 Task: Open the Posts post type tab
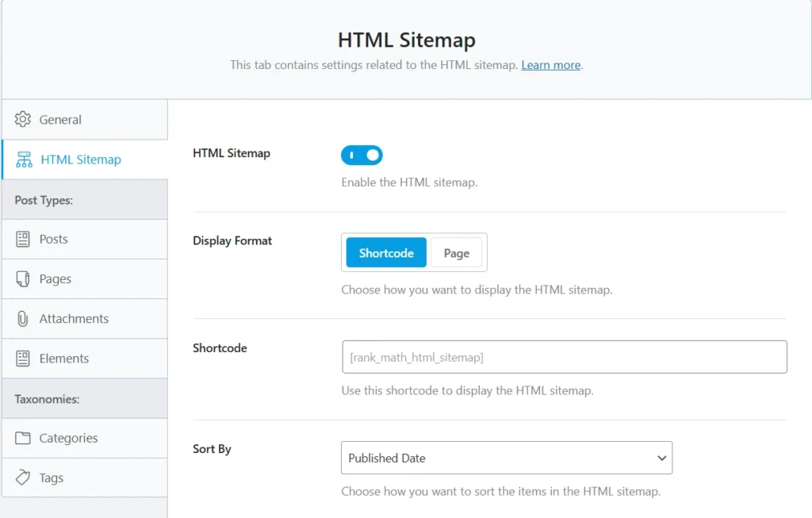[53, 239]
